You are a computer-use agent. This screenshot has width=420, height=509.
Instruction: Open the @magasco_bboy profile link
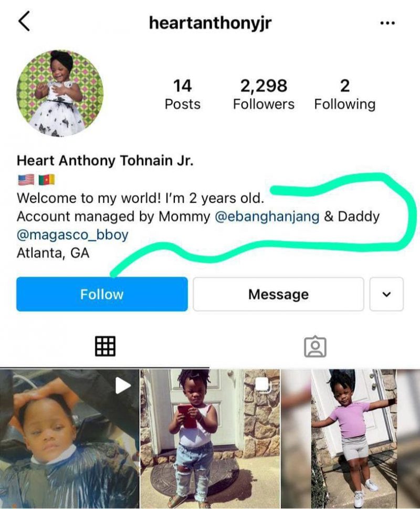tap(72, 235)
